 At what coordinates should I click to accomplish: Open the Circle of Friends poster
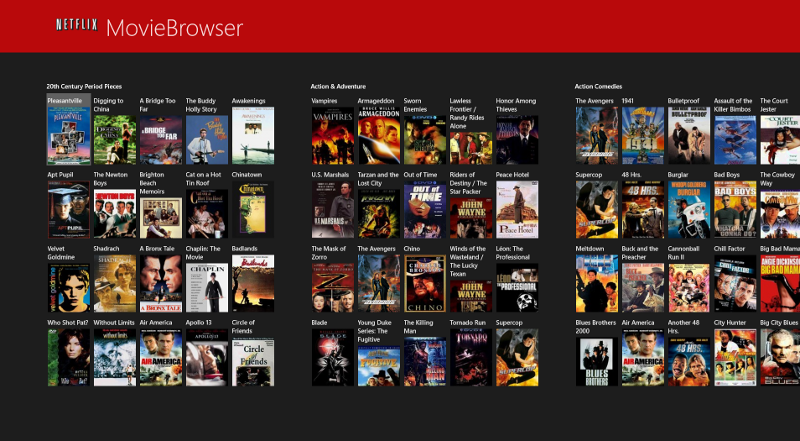tap(253, 361)
